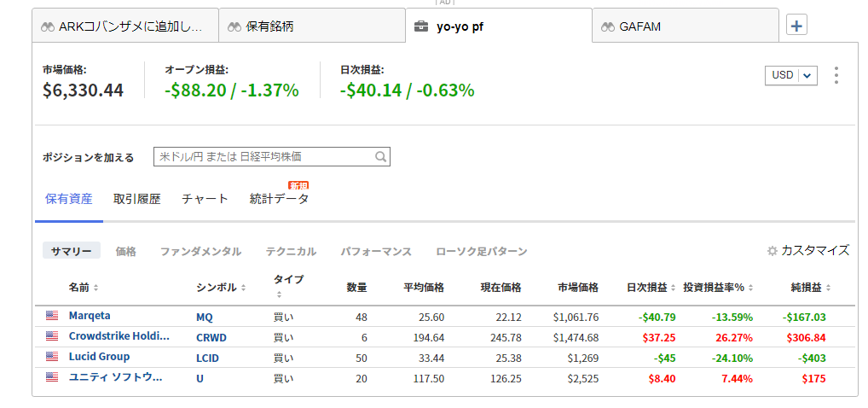Click the magnifier search icon

click(x=380, y=157)
